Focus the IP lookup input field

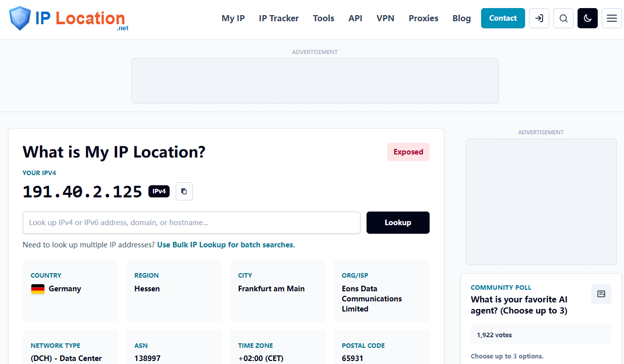(191, 223)
